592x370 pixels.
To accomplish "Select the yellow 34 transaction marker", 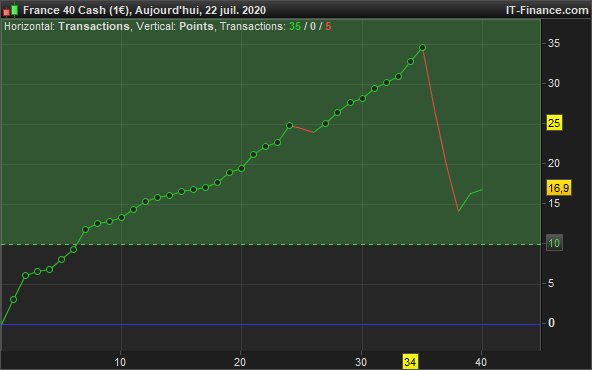I will 410,362.
